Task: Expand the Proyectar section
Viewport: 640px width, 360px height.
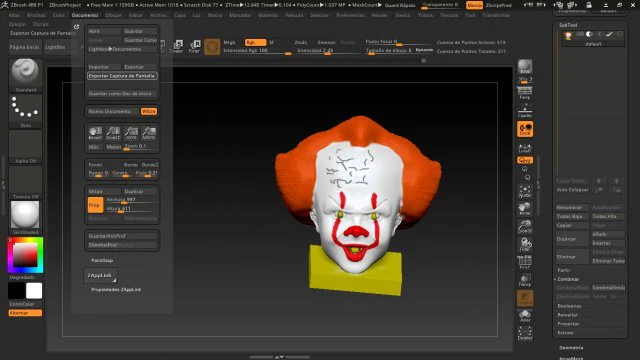Action: point(568,324)
